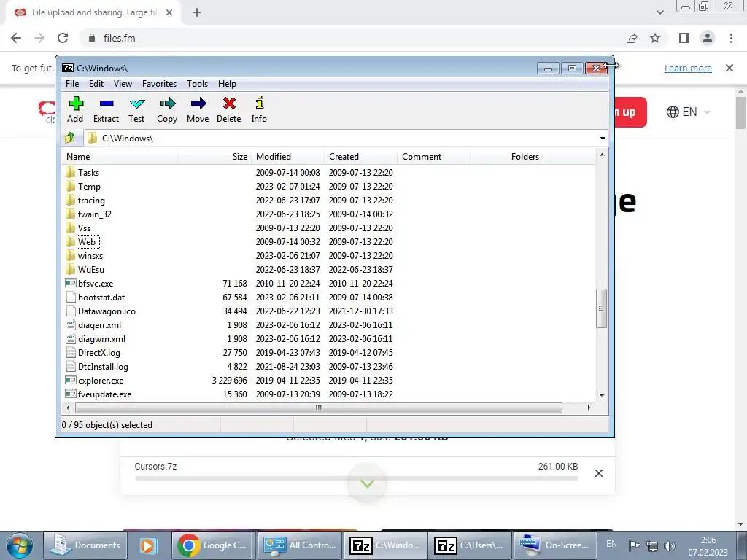
Task: Open the Edit menu
Action: [96, 84]
